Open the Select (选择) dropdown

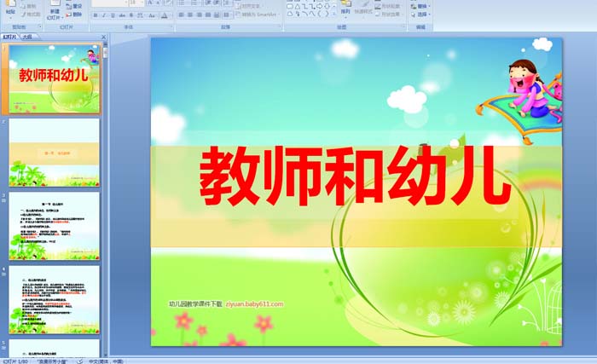pos(420,14)
